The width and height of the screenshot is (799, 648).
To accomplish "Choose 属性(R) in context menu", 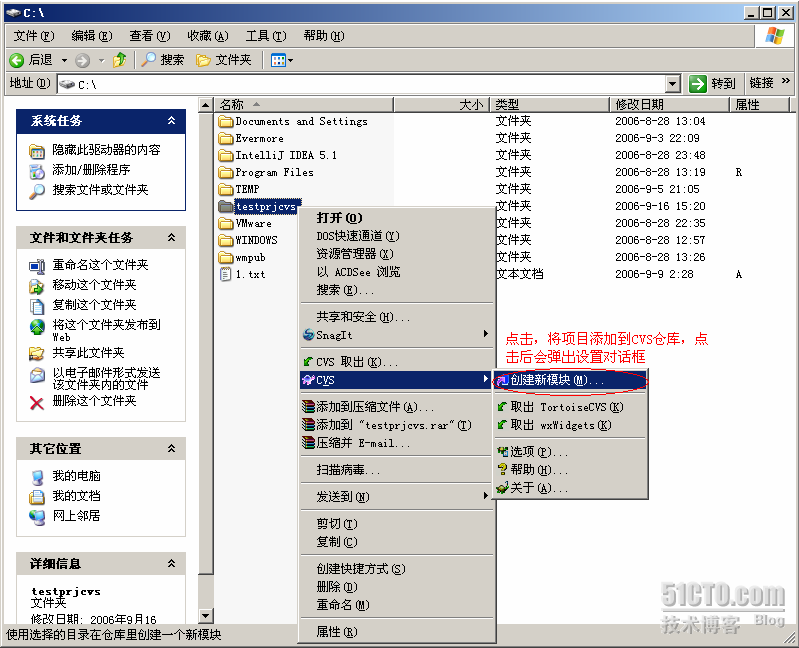I will 396,632.
